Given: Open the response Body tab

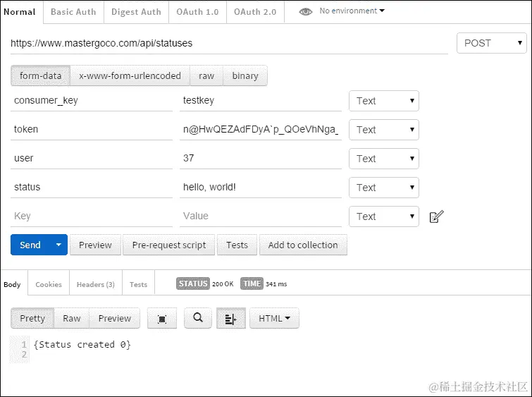Looking at the screenshot, I should (12, 284).
